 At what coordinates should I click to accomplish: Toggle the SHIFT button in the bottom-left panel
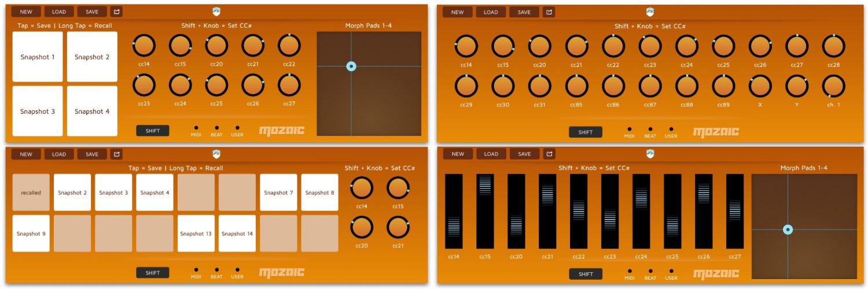pos(153,273)
